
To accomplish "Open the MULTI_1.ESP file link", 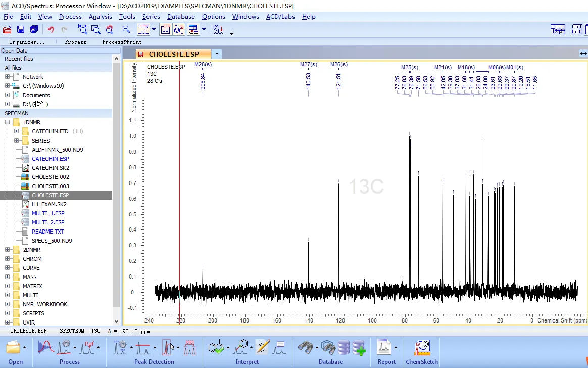I will coord(48,213).
